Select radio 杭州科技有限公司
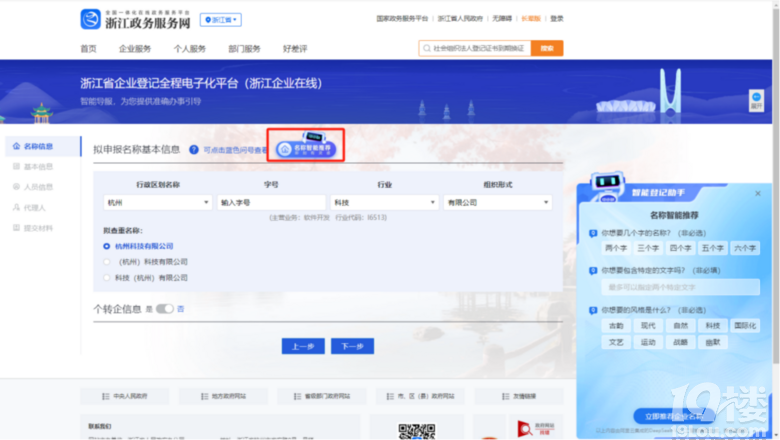 pyautogui.click(x=106, y=246)
